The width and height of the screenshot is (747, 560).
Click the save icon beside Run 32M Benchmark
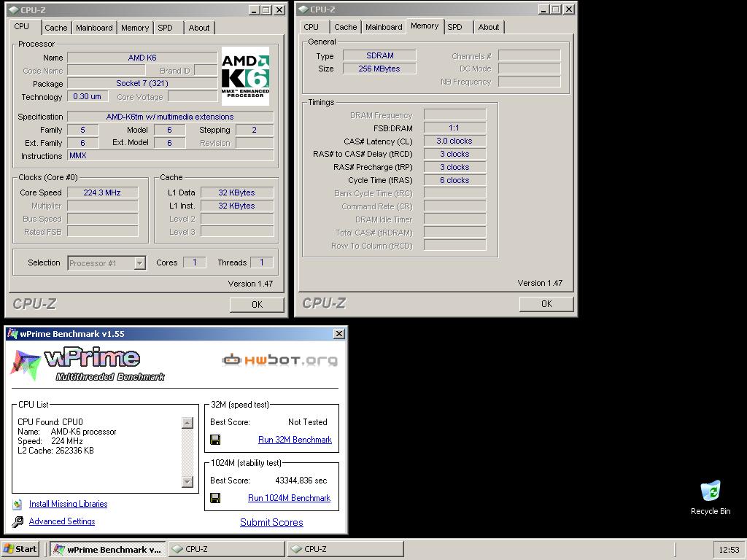(x=215, y=440)
